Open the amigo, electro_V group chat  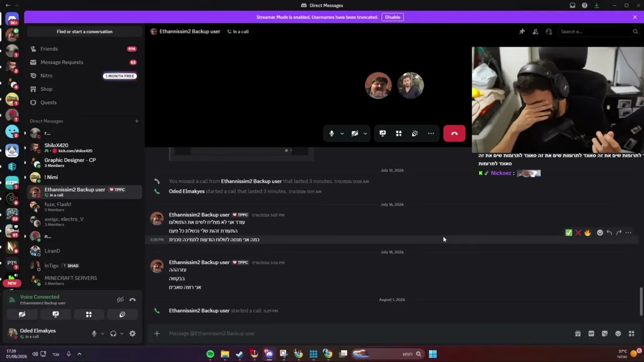pos(85,222)
